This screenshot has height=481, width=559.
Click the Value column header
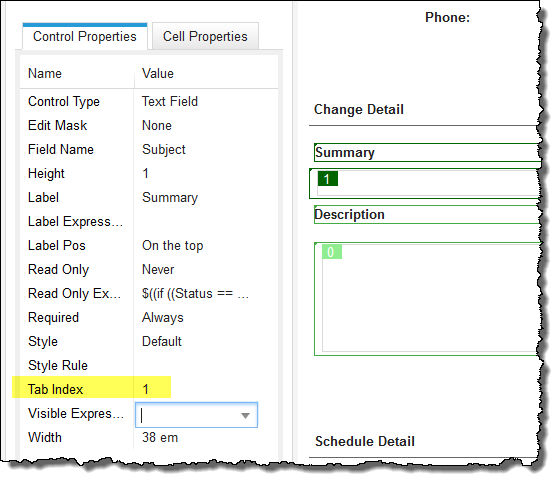coord(158,73)
